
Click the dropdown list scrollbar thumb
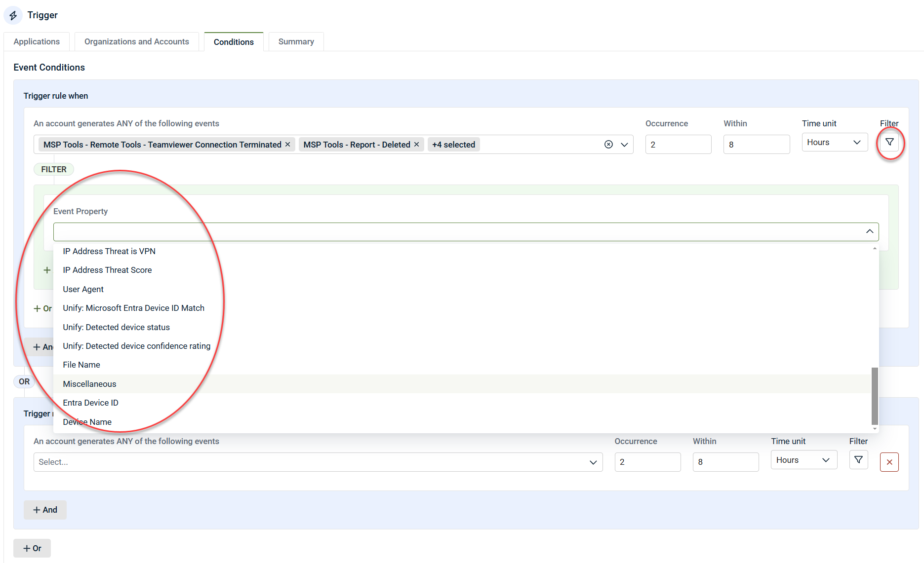point(875,396)
